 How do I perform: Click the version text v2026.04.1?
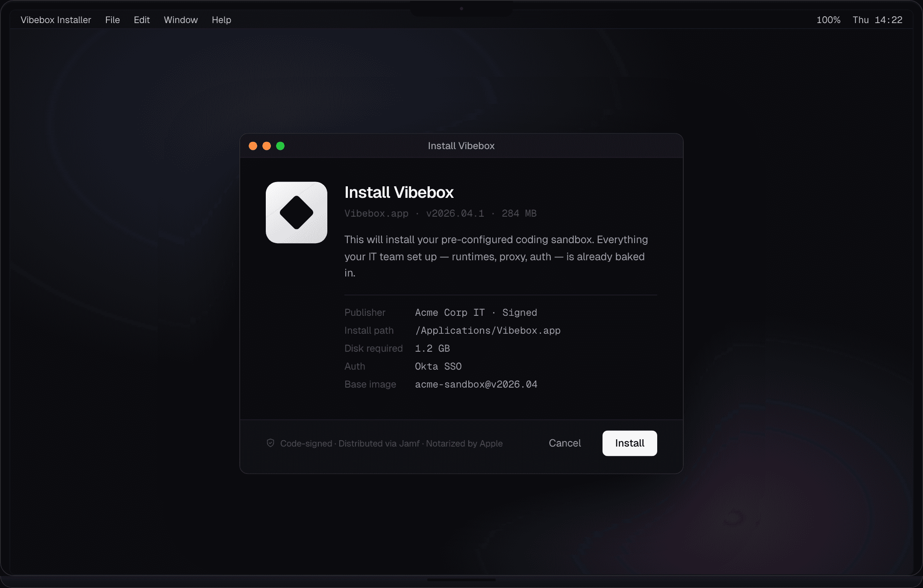tap(455, 213)
